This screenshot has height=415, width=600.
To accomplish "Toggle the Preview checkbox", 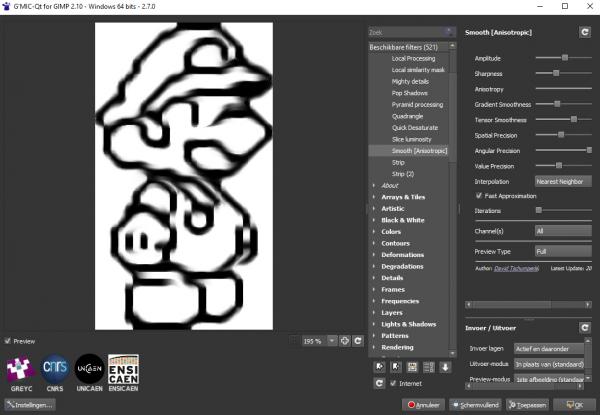I will [x=8, y=341].
